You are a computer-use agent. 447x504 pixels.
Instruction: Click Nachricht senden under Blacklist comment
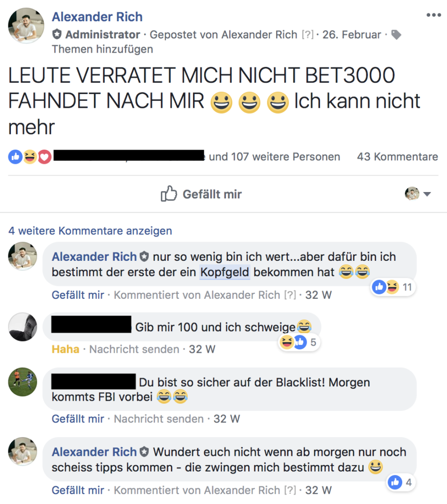point(159,419)
